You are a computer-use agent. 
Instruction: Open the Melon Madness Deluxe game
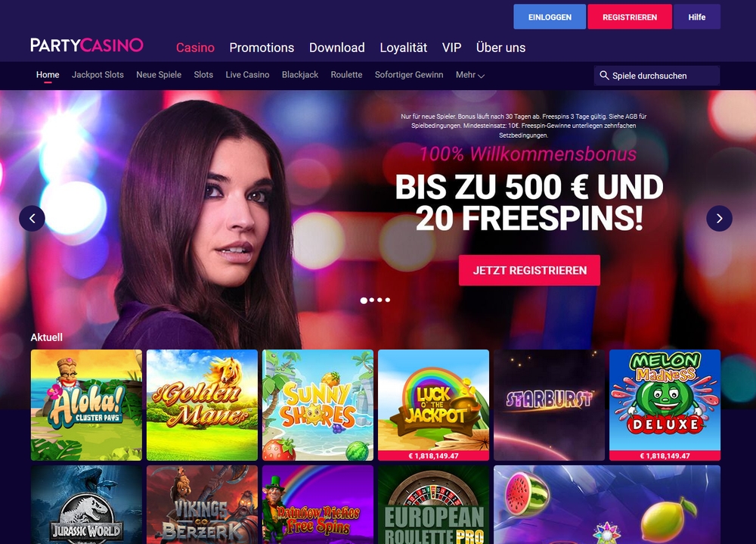click(665, 405)
